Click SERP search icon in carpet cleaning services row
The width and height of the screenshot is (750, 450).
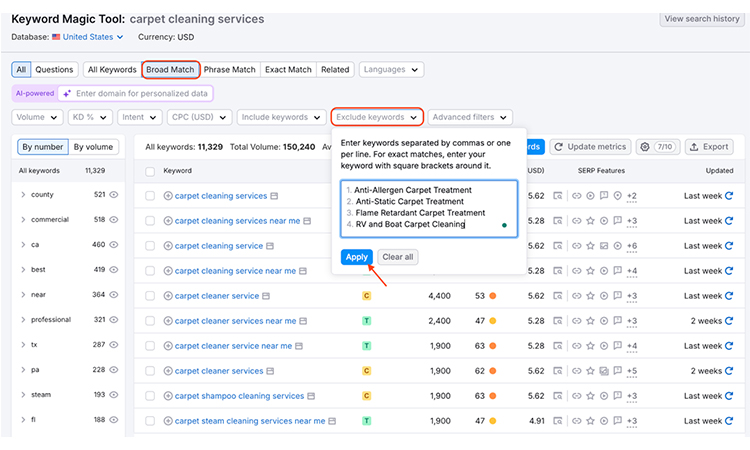(x=558, y=196)
